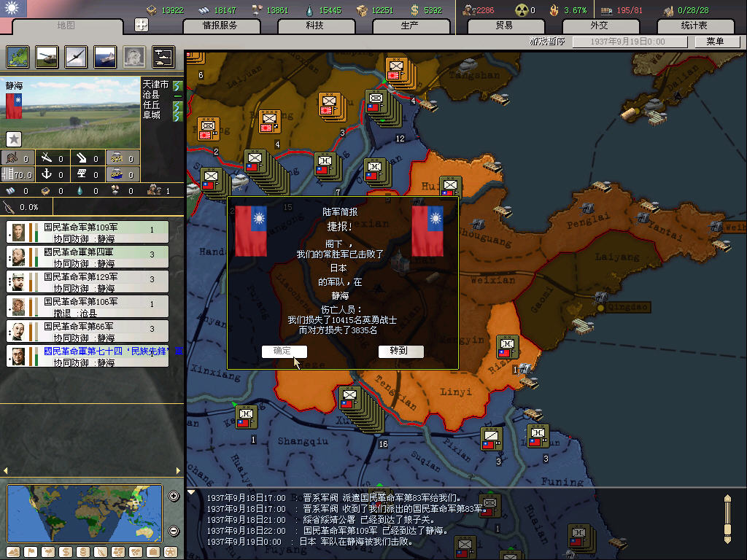
Task: Click the industrial capacity icon showing 0/28/28
Action: tap(668, 10)
